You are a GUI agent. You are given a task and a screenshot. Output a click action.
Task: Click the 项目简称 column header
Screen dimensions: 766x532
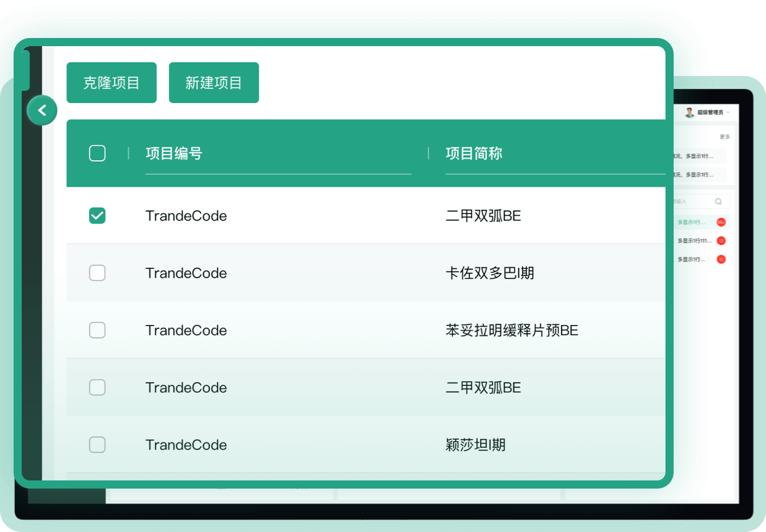[x=473, y=153]
